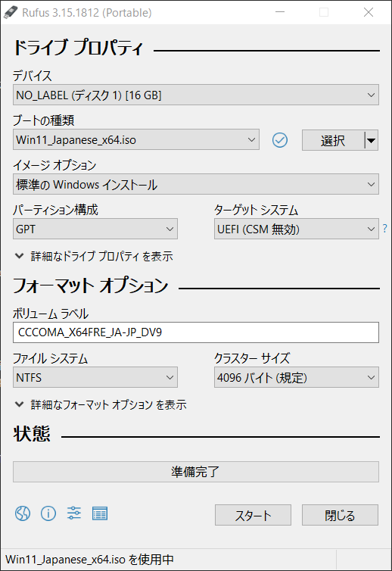Click the イメージ オプション label
The image size is (392, 571).
click(x=54, y=165)
